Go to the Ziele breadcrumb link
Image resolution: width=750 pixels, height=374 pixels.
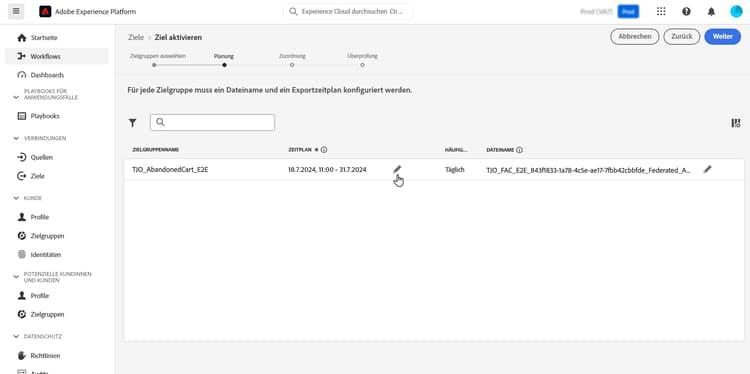(136, 37)
